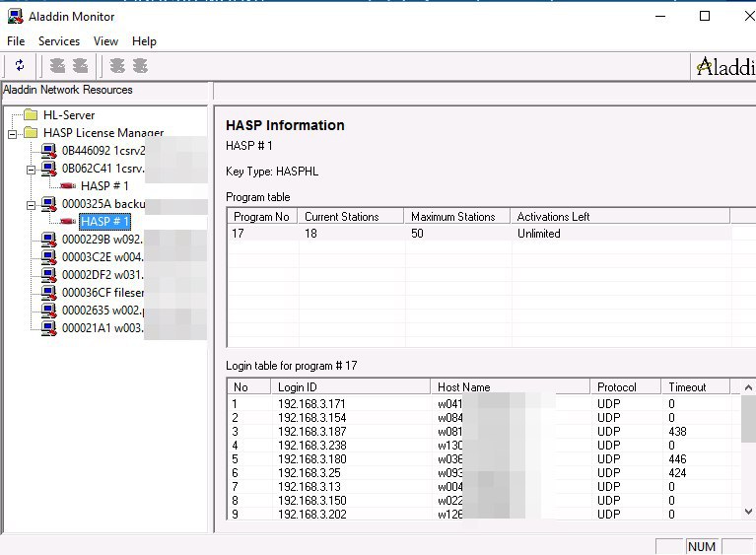This screenshot has height=555, width=756.
Task: Click the login table scroll down arrow
Action: tap(748, 512)
